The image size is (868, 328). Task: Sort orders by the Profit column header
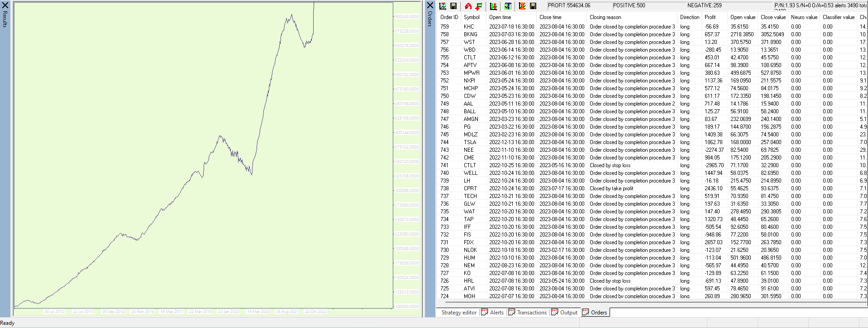[710, 17]
